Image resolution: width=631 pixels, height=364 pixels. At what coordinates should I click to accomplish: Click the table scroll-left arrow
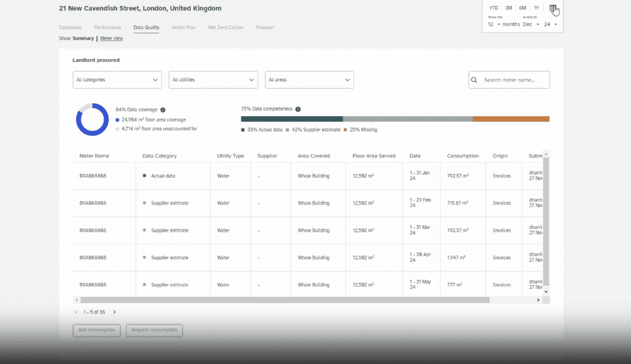[x=76, y=300]
